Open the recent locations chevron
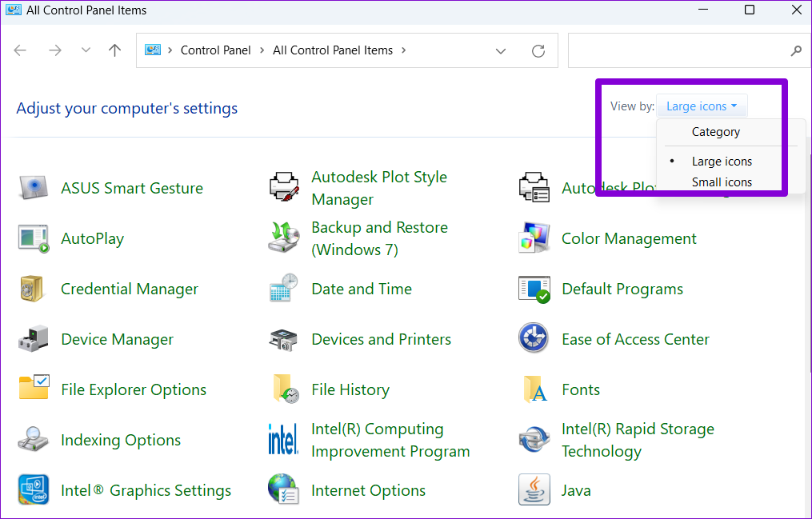Viewport: 812px width, 519px height. click(86, 50)
